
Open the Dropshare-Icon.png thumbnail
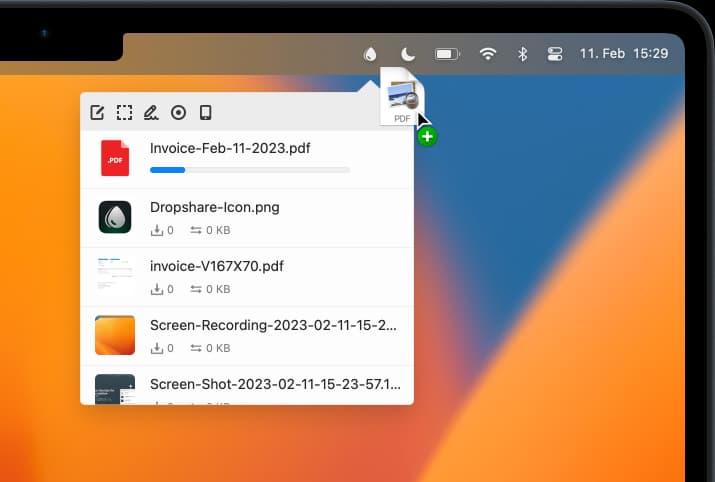point(115,217)
